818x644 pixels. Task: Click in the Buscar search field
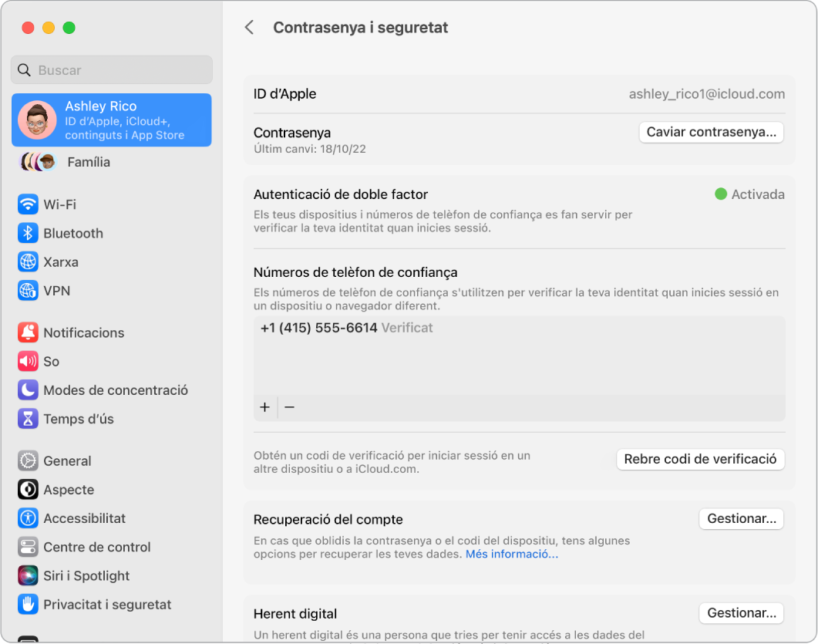pos(111,70)
